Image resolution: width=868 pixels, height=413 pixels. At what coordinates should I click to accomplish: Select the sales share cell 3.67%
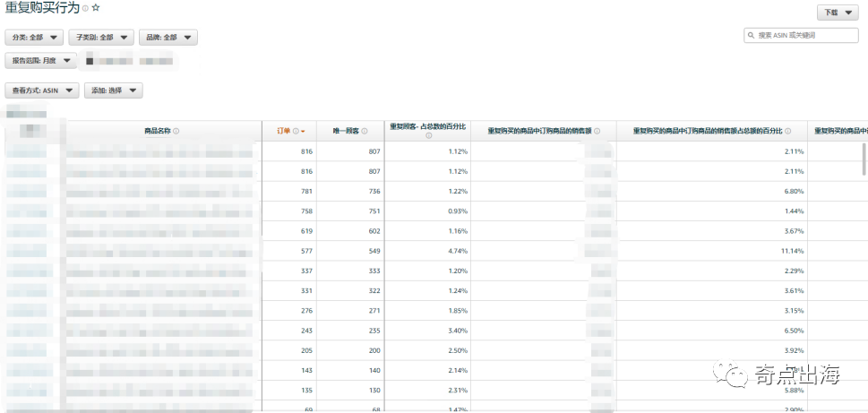(x=794, y=231)
